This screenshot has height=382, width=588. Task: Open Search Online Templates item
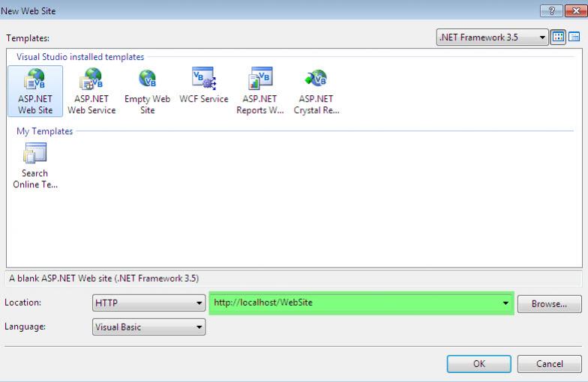[35, 166]
